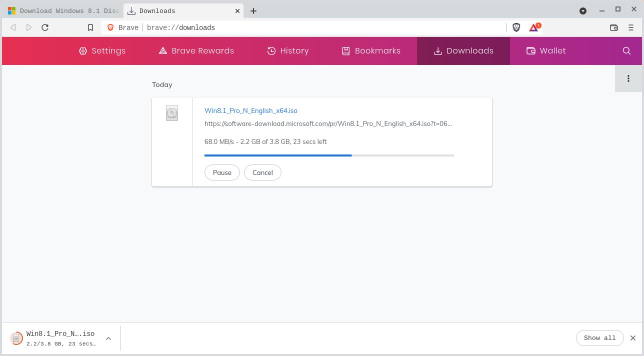This screenshot has width=644, height=356.
Task: Go to the Bookmarks section
Action: click(371, 50)
